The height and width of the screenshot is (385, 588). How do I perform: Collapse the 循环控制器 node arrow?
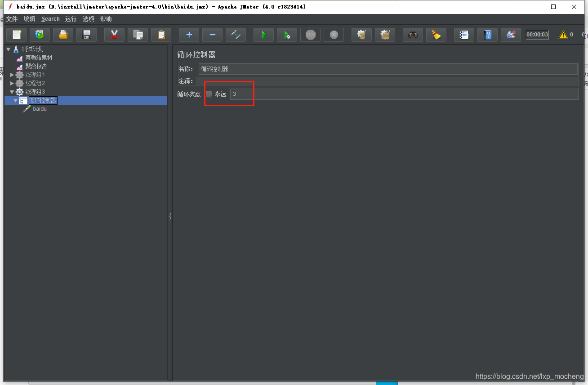(x=16, y=100)
